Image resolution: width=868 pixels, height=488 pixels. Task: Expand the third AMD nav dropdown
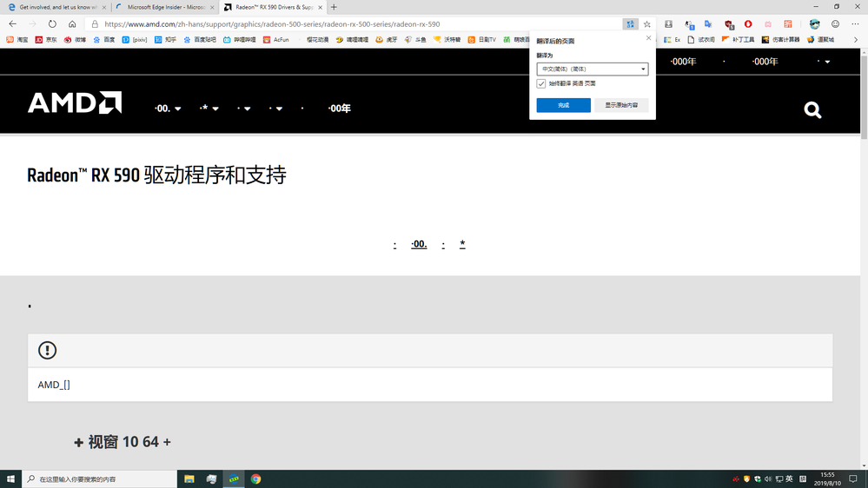tap(243, 109)
